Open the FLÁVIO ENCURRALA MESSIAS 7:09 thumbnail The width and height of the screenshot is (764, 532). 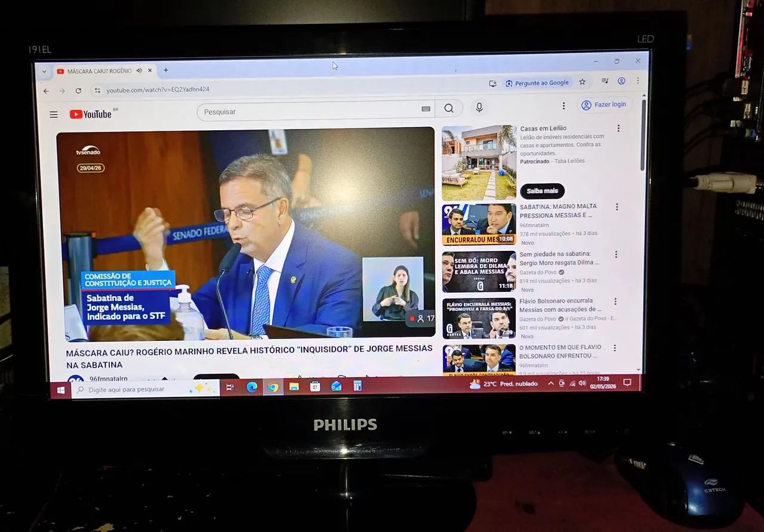click(x=479, y=318)
